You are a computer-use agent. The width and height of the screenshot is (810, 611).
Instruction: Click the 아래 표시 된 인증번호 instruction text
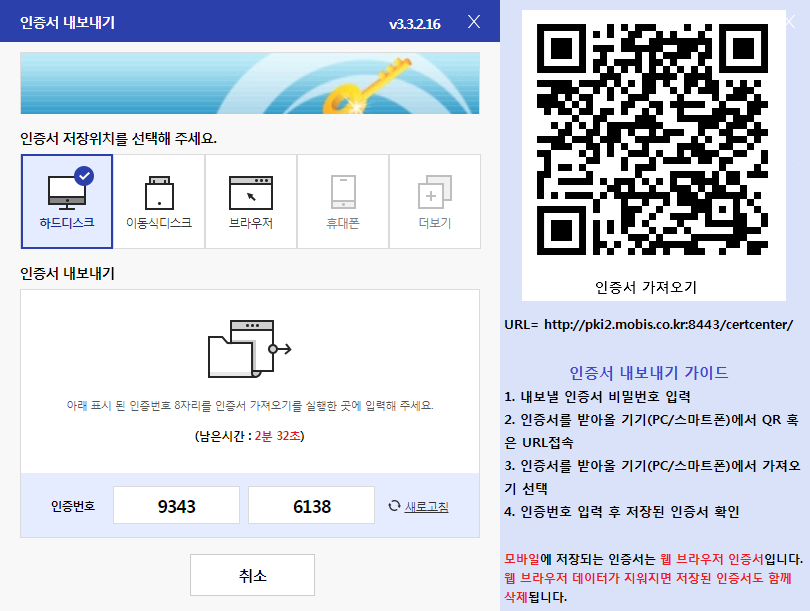250,405
